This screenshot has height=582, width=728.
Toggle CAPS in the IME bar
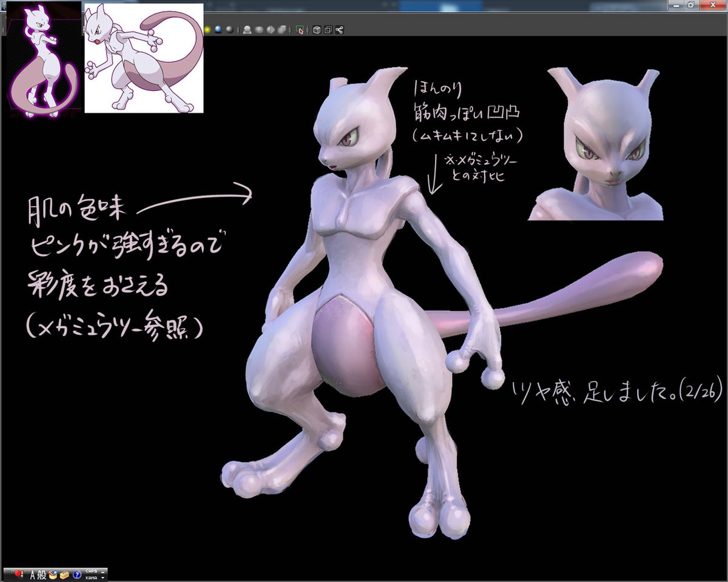coord(91,571)
